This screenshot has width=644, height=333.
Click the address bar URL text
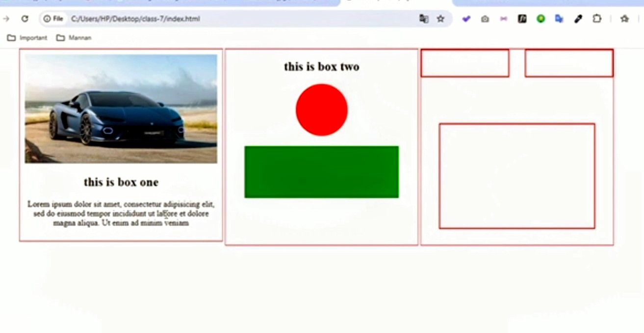(x=135, y=19)
